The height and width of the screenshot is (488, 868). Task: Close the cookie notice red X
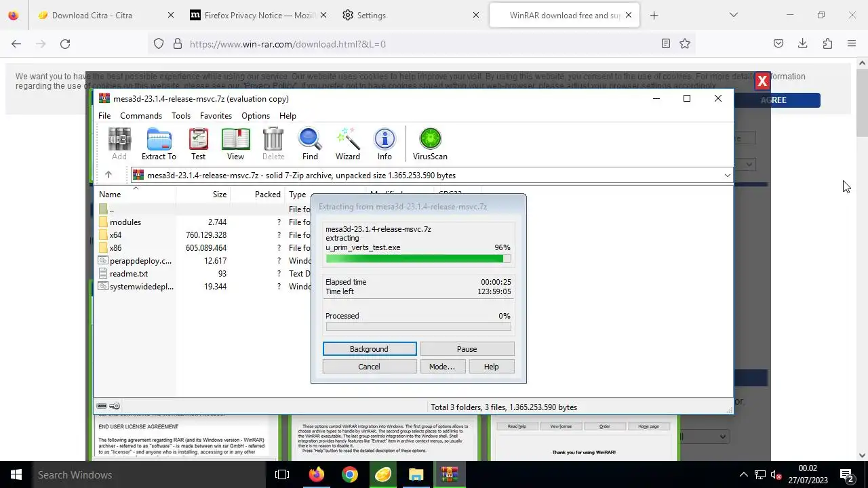tap(762, 81)
